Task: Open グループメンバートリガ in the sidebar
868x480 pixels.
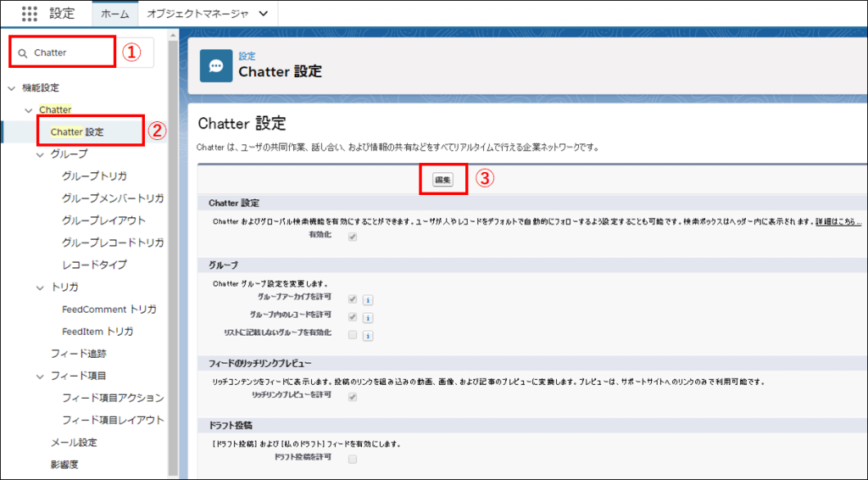Action: point(113,198)
